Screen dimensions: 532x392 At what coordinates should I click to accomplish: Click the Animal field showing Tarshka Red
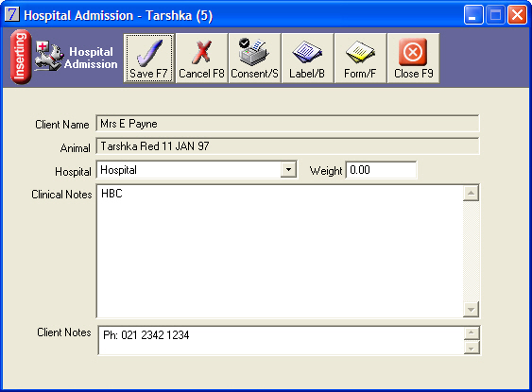pyautogui.click(x=287, y=146)
